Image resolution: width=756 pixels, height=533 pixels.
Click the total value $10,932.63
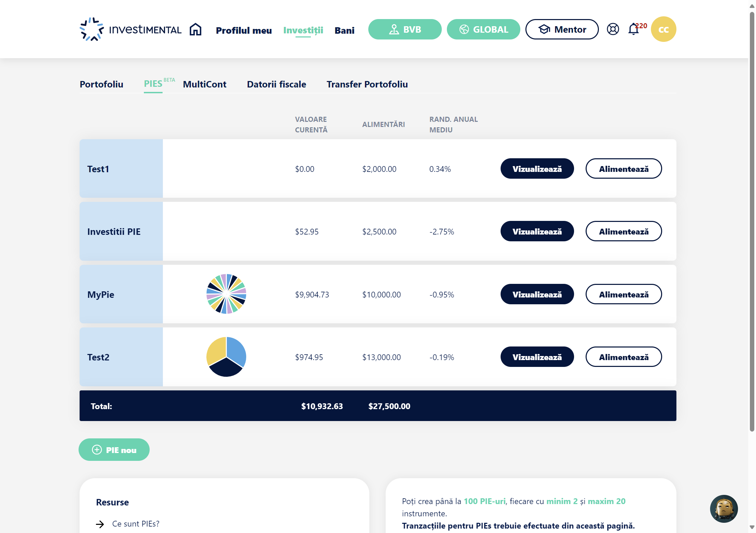(x=322, y=406)
